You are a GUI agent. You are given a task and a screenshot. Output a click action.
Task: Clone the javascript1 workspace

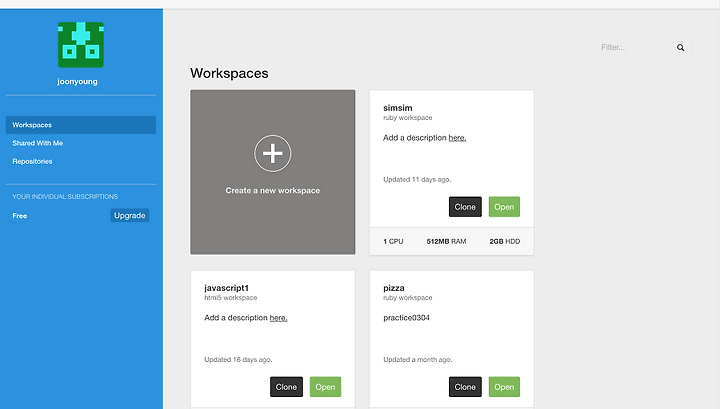pyautogui.click(x=286, y=387)
